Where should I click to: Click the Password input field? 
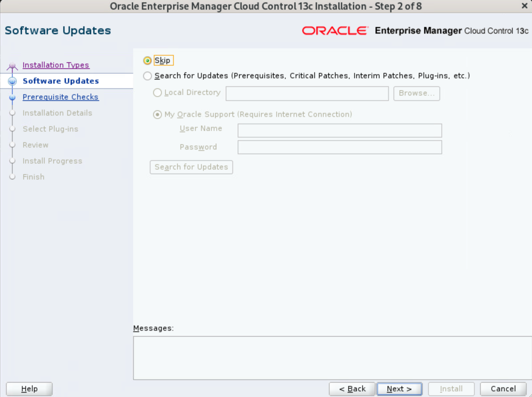pyautogui.click(x=340, y=147)
